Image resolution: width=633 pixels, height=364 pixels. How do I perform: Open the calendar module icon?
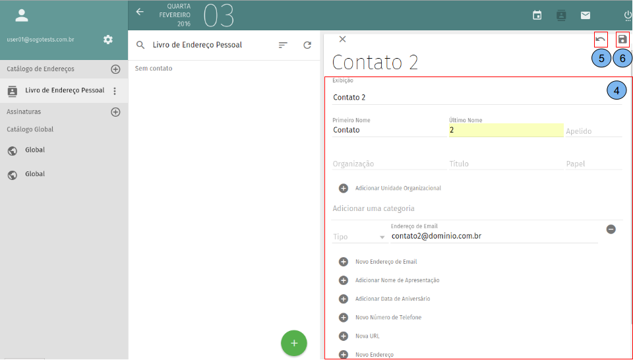click(537, 15)
